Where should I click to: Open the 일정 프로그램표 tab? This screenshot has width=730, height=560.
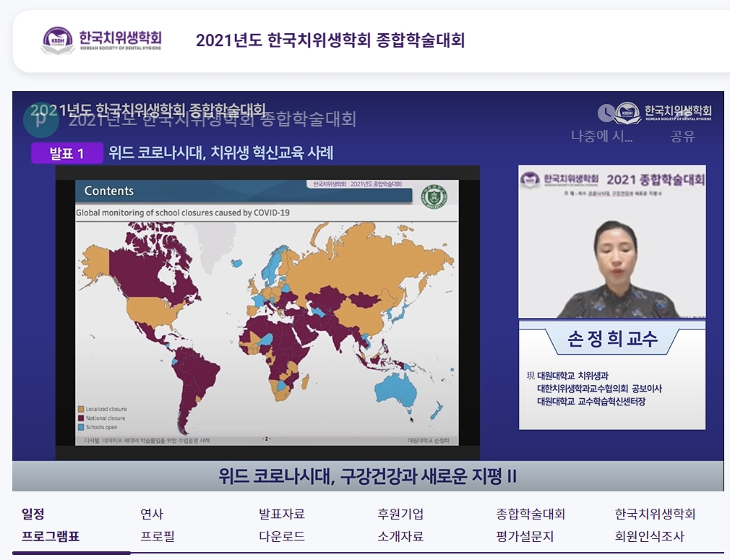pyautogui.click(x=51, y=525)
